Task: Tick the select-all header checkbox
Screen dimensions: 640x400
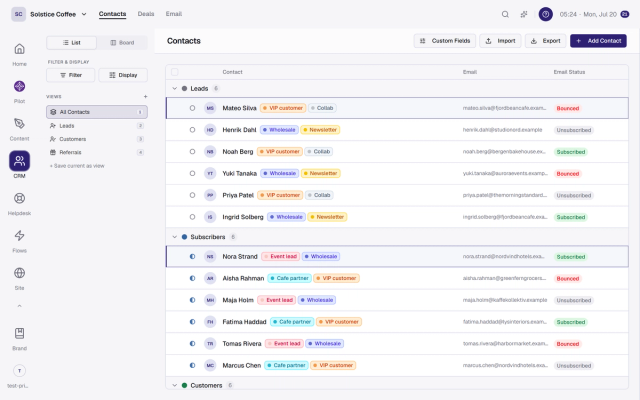Action: 175,72
